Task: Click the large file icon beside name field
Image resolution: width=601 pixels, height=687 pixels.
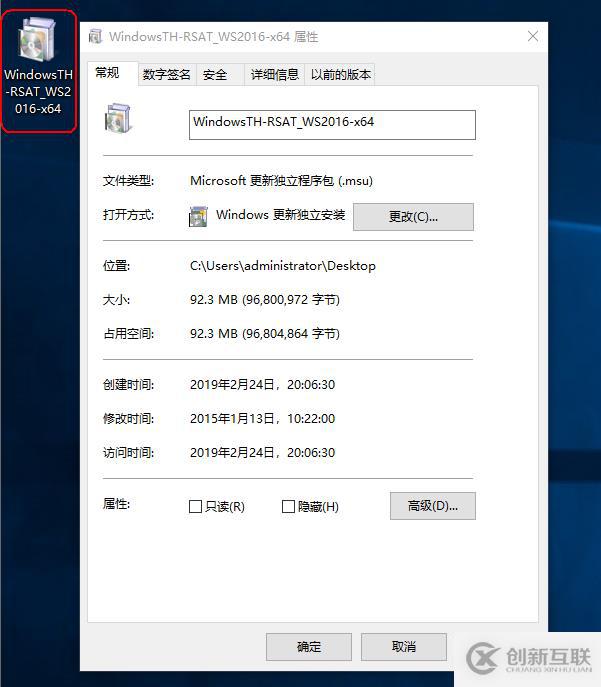Action: pos(118,117)
